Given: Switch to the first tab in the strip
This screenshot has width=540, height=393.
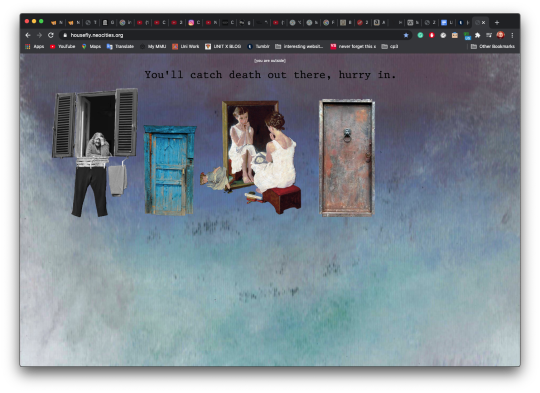Looking at the screenshot, I should (56, 22).
